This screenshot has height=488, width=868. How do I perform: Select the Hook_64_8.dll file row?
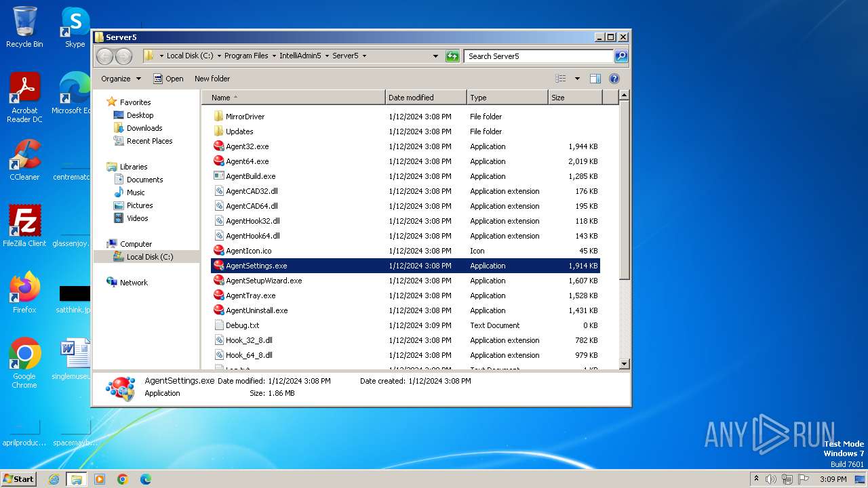coord(406,355)
